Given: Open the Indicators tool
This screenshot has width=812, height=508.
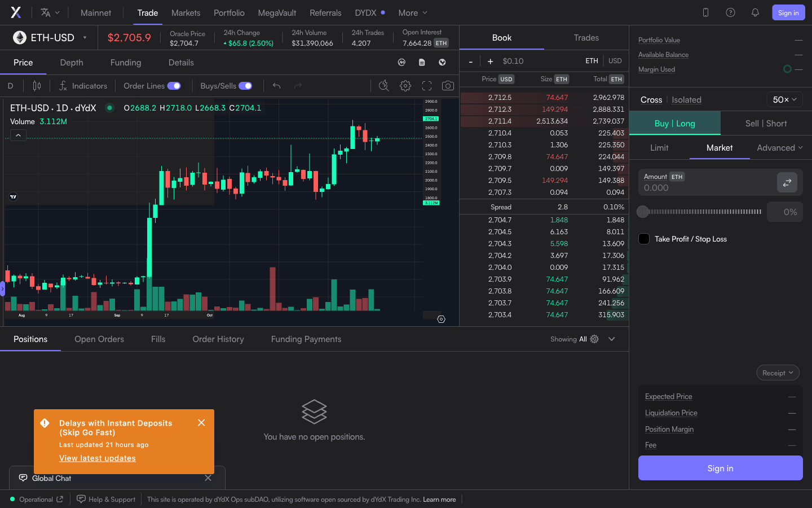Looking at the screenshot, I should pos(83,86).
